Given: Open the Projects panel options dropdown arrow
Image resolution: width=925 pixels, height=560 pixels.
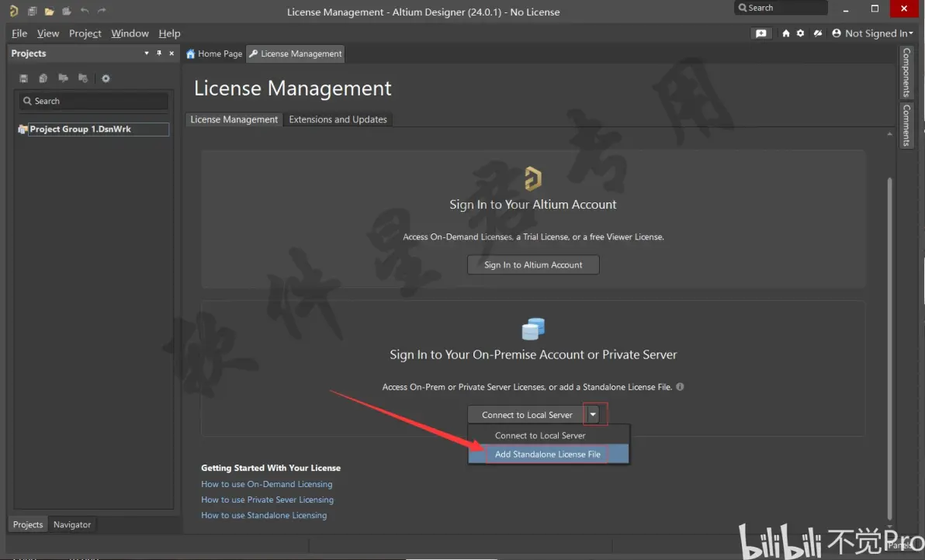Looking at the screenshot, I should click(147, 53).
